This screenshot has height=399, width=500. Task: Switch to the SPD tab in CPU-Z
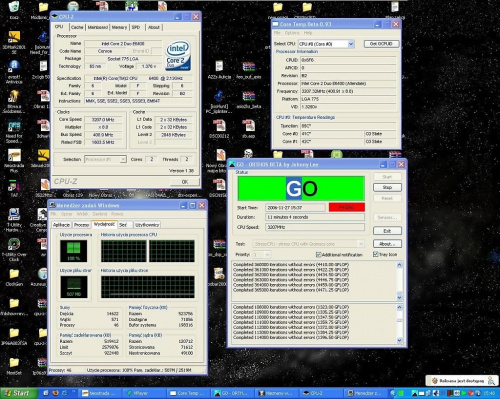tap(136, 27)
